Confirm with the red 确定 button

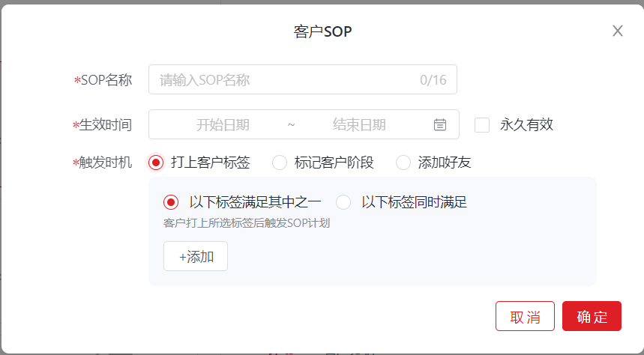click(x=592, y=316)
